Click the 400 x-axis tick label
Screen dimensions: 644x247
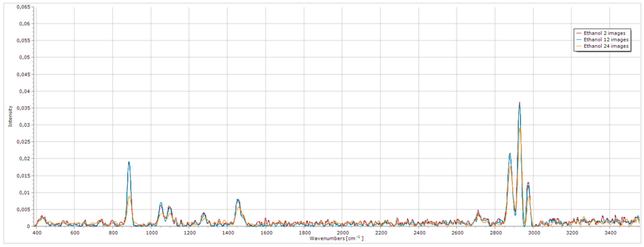(x=37, y=233)
